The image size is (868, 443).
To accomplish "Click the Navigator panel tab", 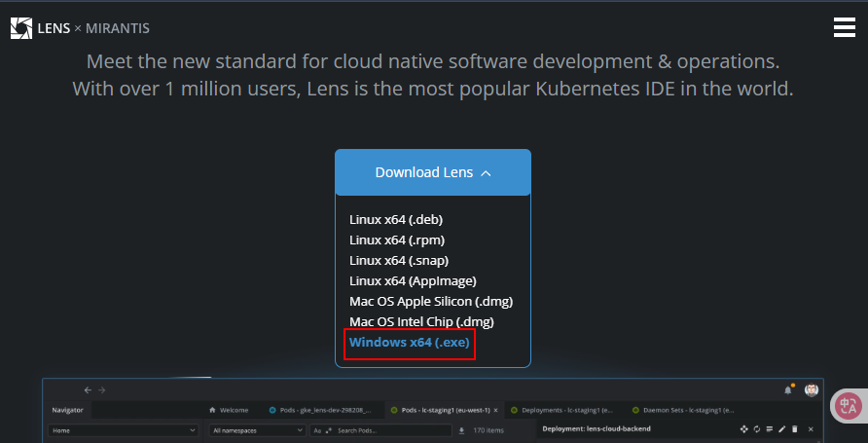I will (x=67, y=410).
